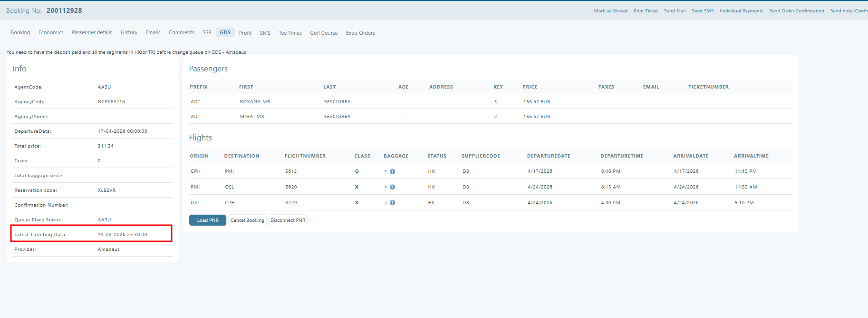Click the Send Order Confirmation link
Image resolution: width=868 pixels, height=318 pixels.
pyautogui.click(x=796, y=11)
